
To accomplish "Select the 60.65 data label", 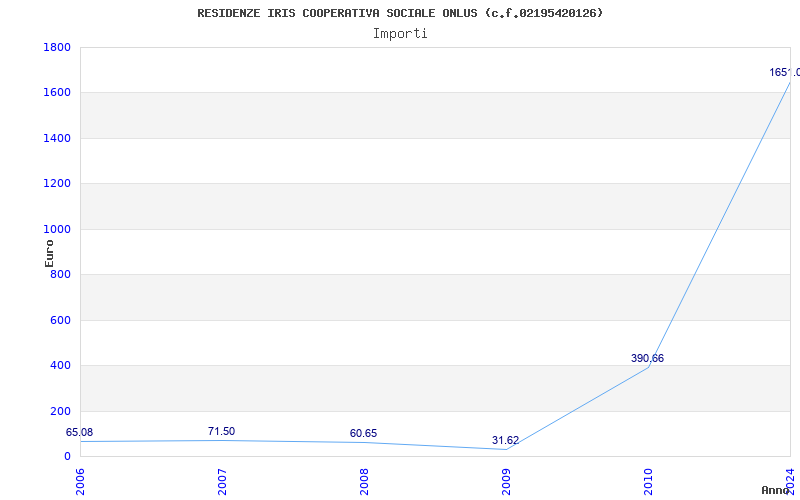I will coord(363,434).
